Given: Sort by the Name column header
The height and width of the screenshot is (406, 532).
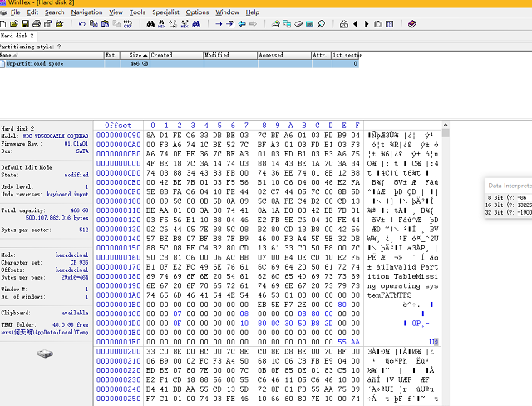Looking at the screenshot, I should pyautogui.click(x=52, y=55).
